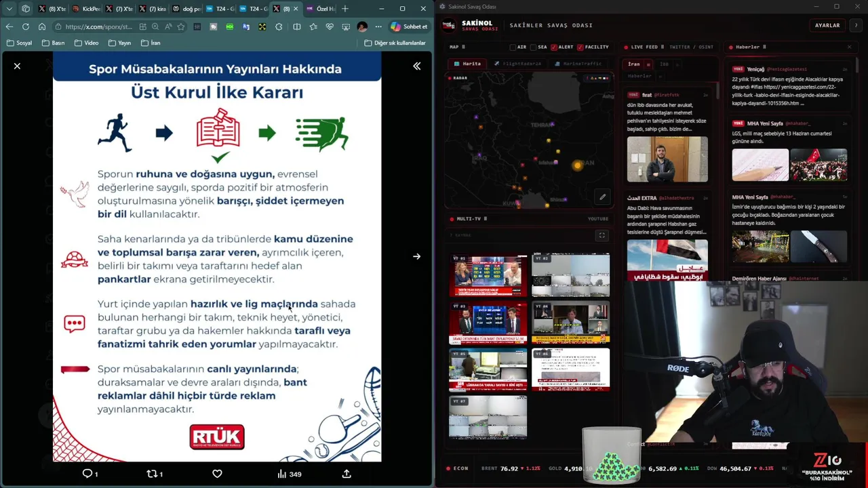Screen dimensions: 868x488
Task: Open the Video bookmarks folder
Action: [86, 43]
